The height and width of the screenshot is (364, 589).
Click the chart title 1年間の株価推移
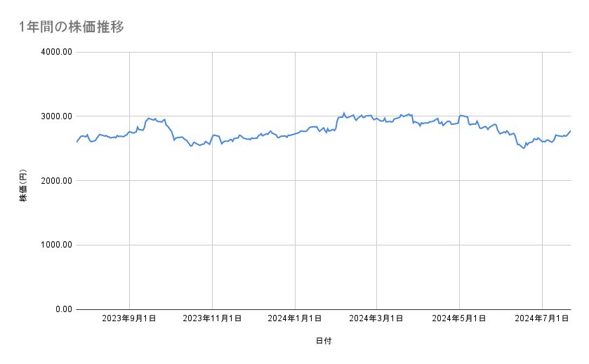coord(72,27)
